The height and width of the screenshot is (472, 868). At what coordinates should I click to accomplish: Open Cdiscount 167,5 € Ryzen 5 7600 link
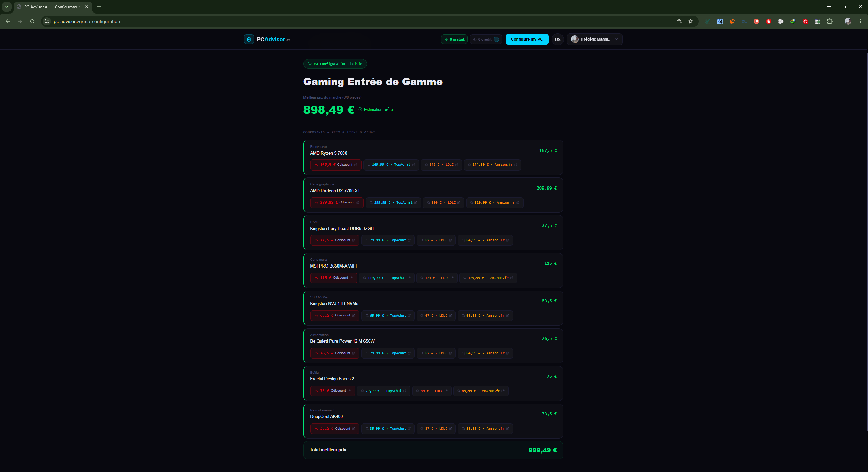coord(336,165)
